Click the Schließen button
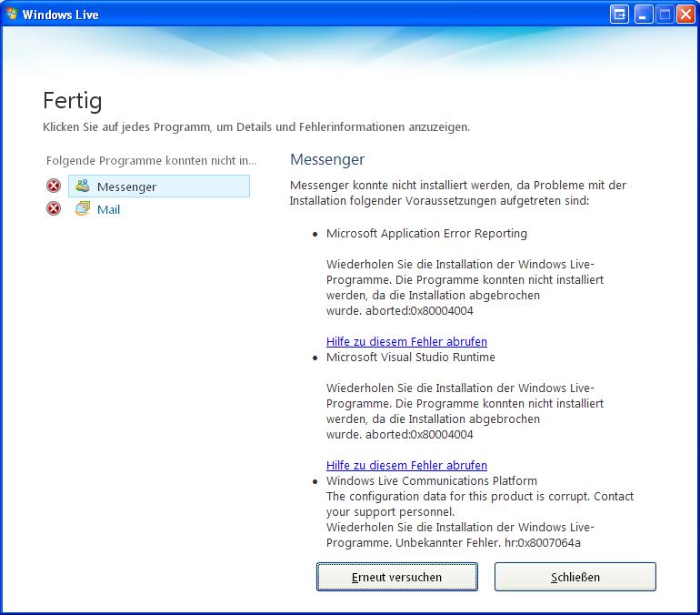Viewport: 700px width, 615px height. 575,577
